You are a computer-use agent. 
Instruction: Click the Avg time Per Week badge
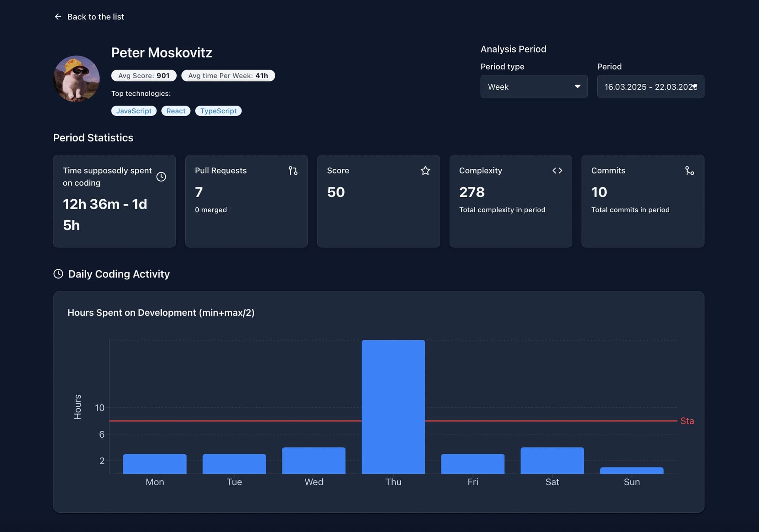click(228, 75)
